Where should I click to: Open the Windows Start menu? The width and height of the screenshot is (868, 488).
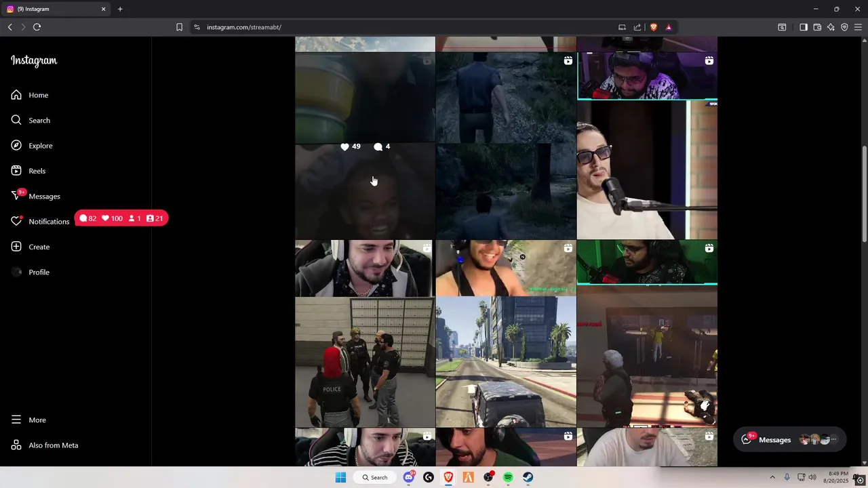coord(340,477)
